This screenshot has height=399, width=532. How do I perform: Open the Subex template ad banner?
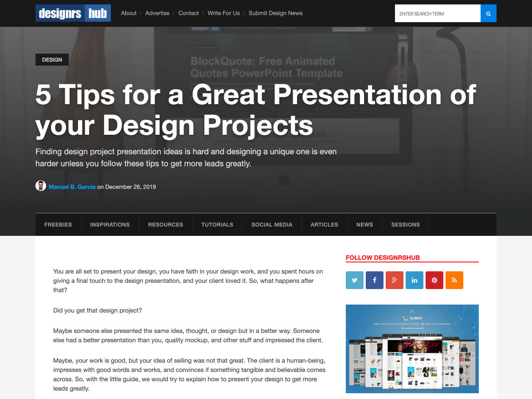coord(412,349)
